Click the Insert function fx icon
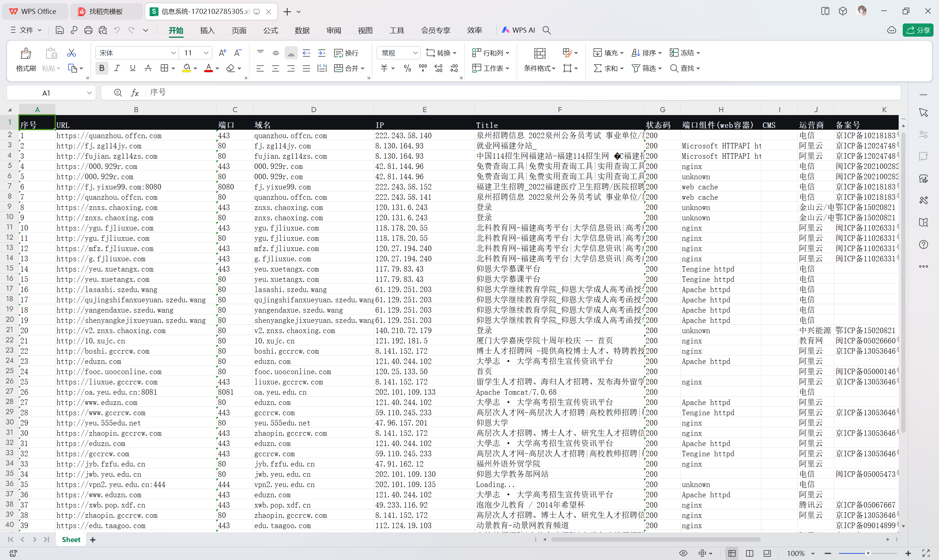The height and width of the screenshot is (560, 939). pos(134,93)
